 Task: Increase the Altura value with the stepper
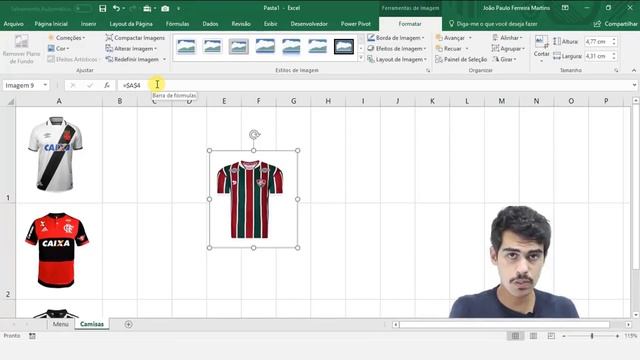pyautogui.click(x=614, y=40)
